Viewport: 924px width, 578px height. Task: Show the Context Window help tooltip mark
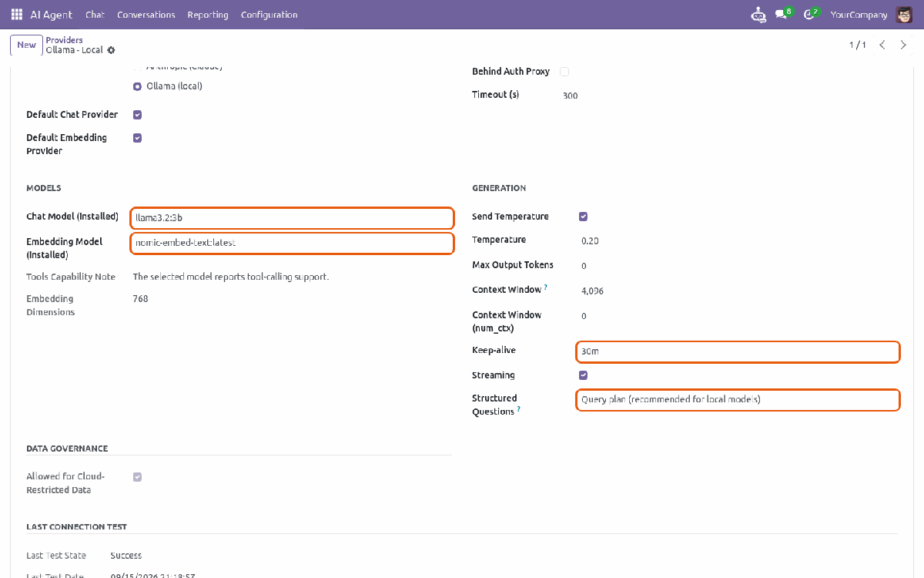546,287
